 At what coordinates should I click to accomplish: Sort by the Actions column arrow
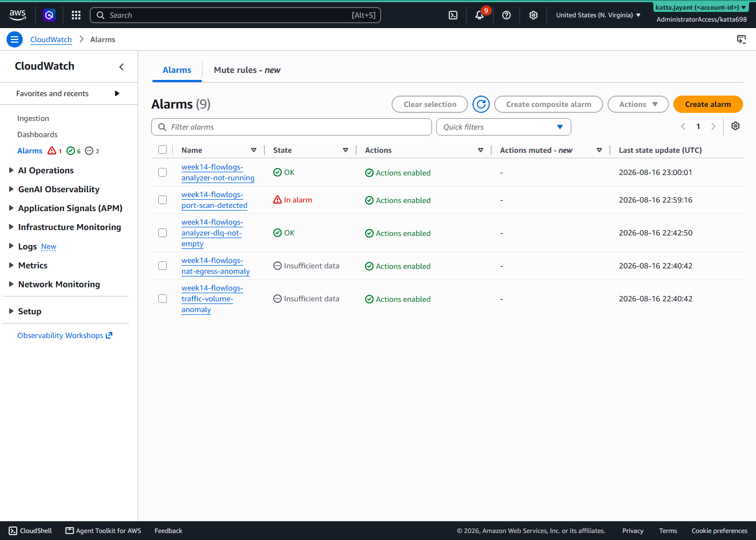pos(481,150)
